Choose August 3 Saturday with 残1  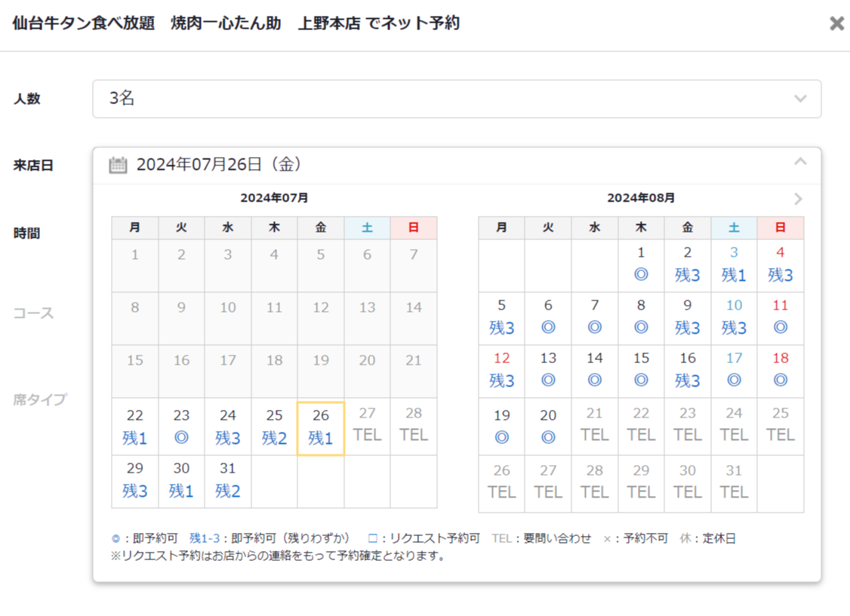[734, 264]
